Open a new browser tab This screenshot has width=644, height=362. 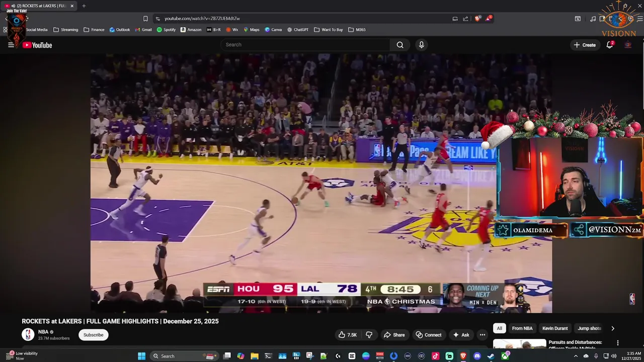[84, 6]
